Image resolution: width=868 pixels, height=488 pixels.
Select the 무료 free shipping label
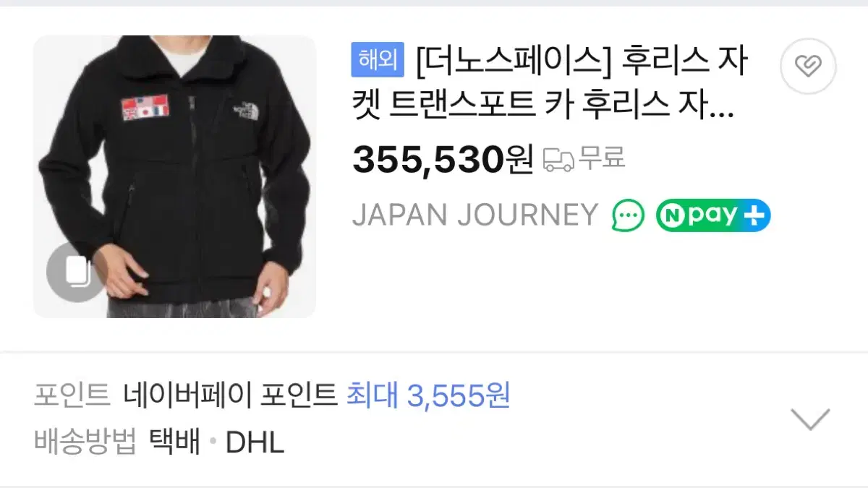coord(602,158)
